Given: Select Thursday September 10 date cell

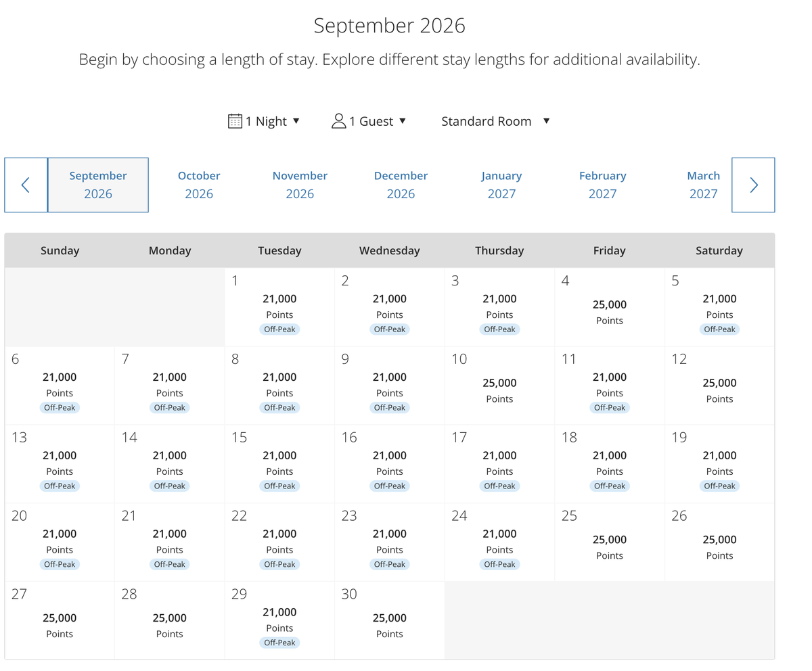Looking at the screenshot, I should (x=499, y=386).
